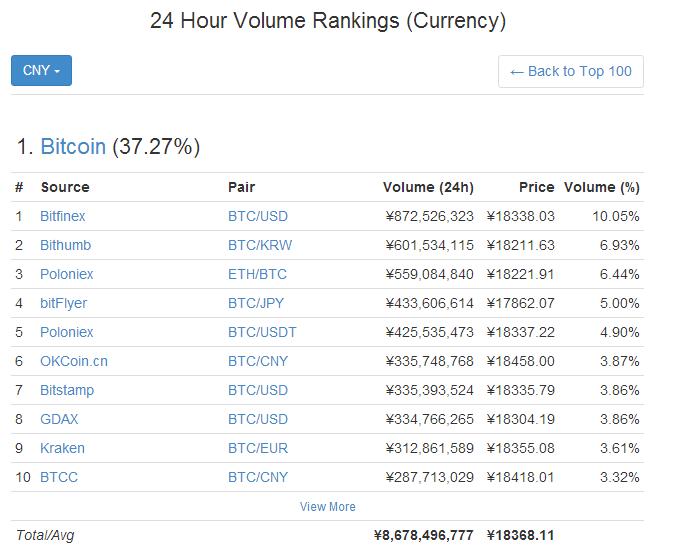
Task: Open the BTCC exchange link
Action: coord(59,477)
